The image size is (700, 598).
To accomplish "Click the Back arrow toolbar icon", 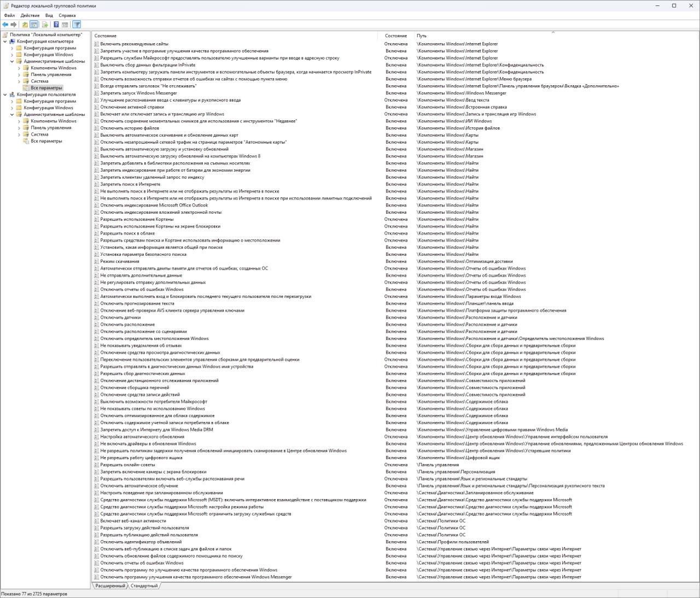I will pos(5,25).
